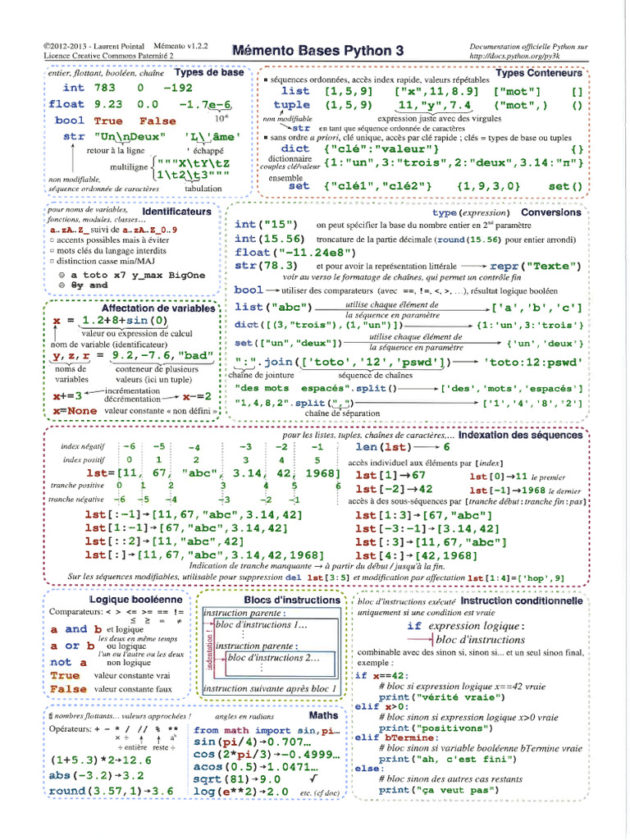The width and height of the screenshot is (630, 840).
Task: Click the "sqrt(81)→9.0" example
Action: [x=237, y=779]
